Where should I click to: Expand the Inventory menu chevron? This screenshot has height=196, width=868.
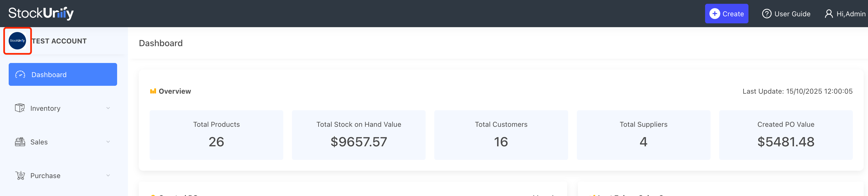tap(108, 108)
